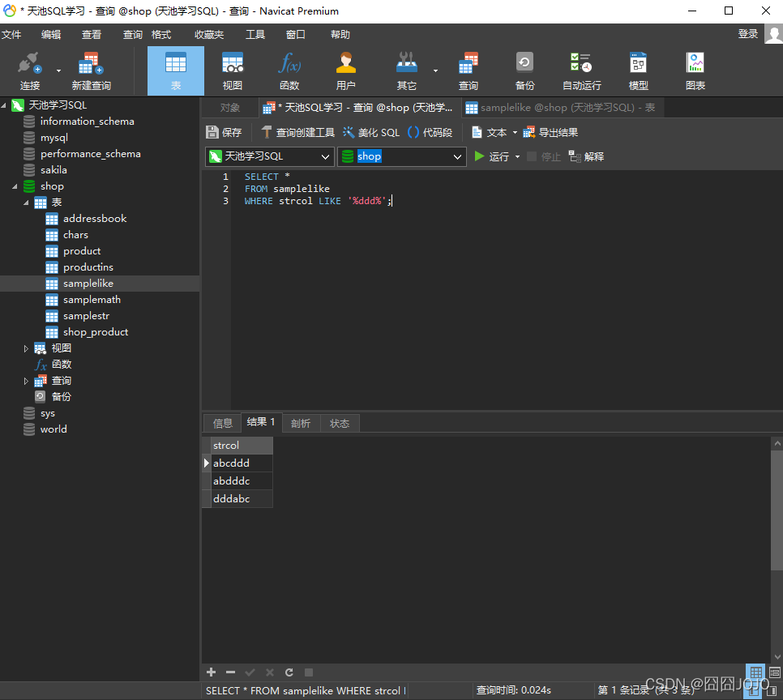The width and height of the screenshot is (783, 700).
Task: Collapse the 表 tables node
Action: pyautogui.click(x=26, y=203)
